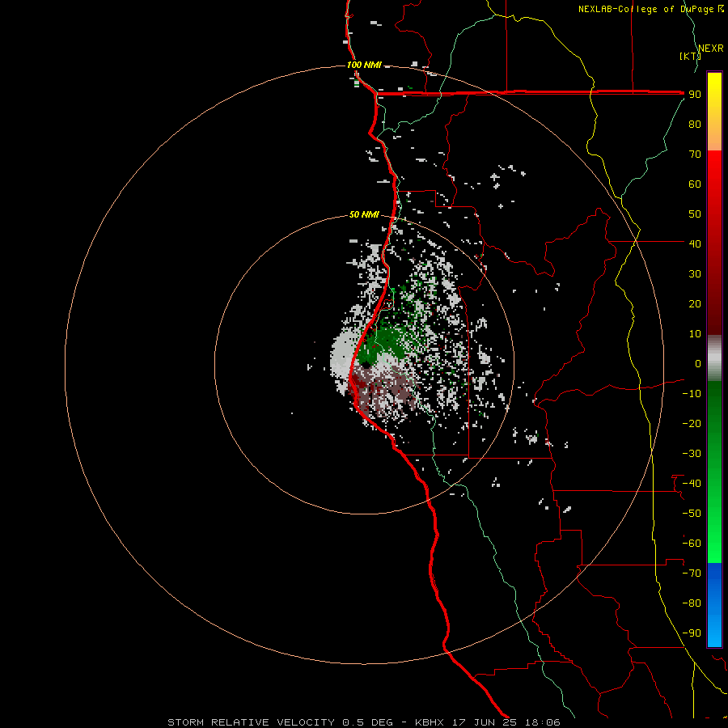Screen dimensions: 728x728
Task: Click the KBHX radar site identifier in footer
Action: [430, 722]
